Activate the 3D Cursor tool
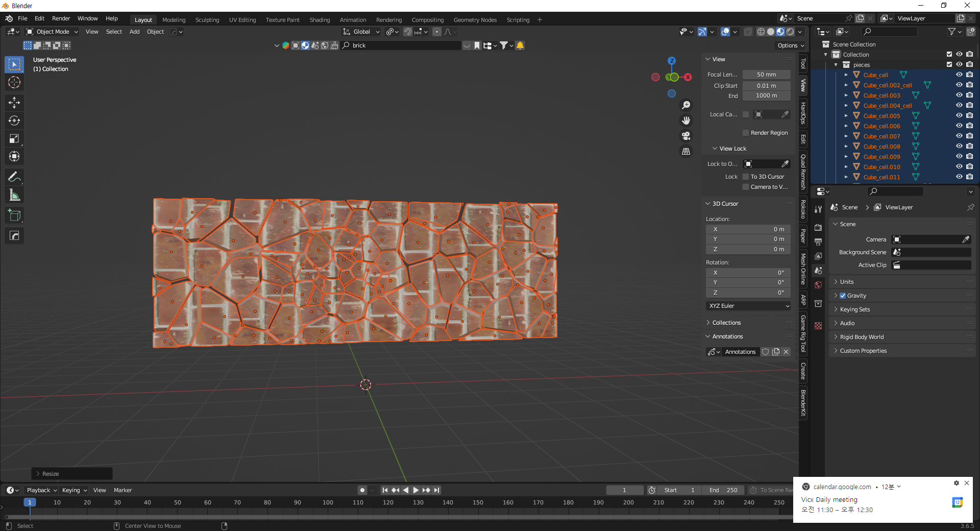The height and width of the screenshot is (531, 980). [14, 82]
